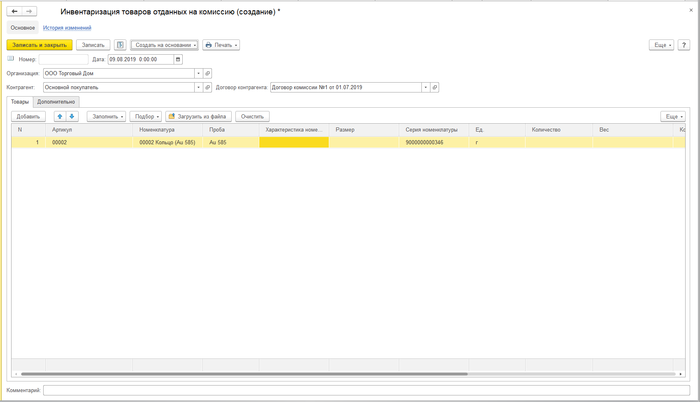
Task: Open the Печать dropdown menu
Action: click(x=221, y=45)
